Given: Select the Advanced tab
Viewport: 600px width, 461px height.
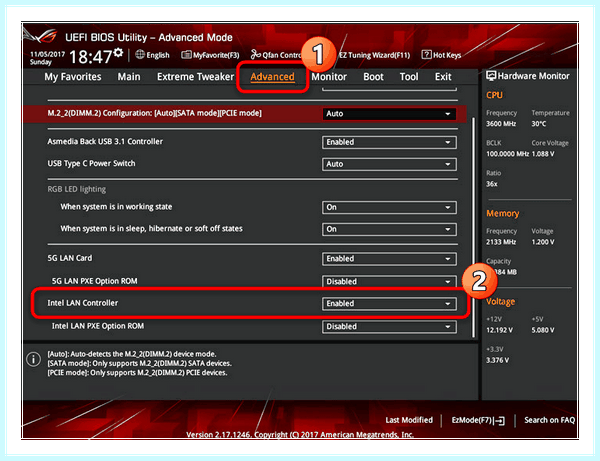Looking at the screenshot, I should tap(272, 77).
